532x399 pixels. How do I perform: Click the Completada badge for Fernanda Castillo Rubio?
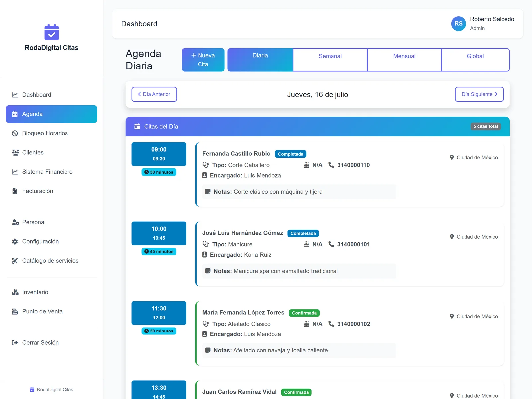[x=290, y=154]
